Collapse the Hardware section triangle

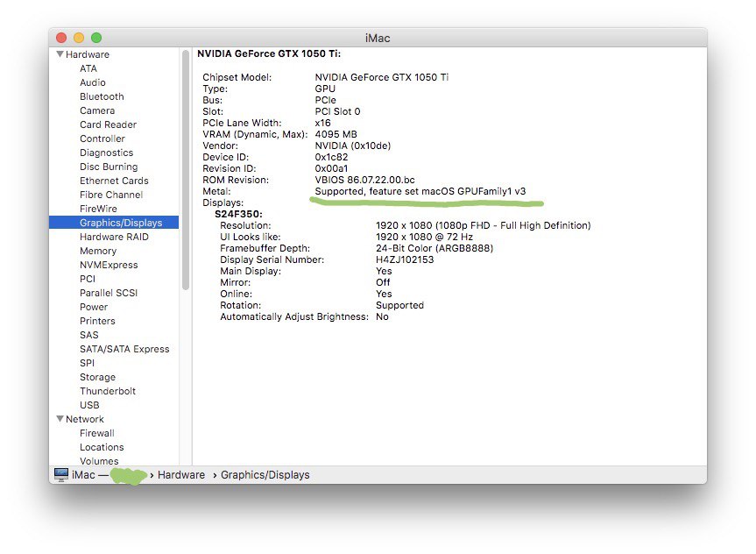pos(60,54)
